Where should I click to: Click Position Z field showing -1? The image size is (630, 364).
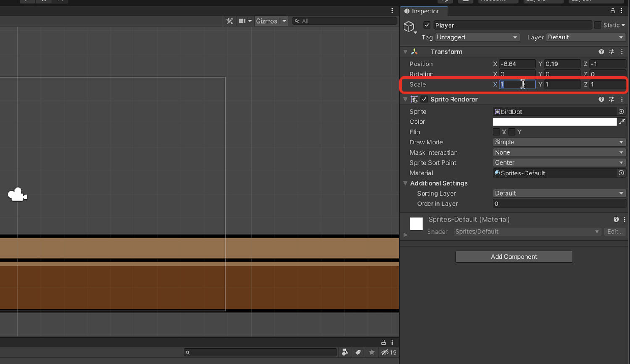pos(608,64)
